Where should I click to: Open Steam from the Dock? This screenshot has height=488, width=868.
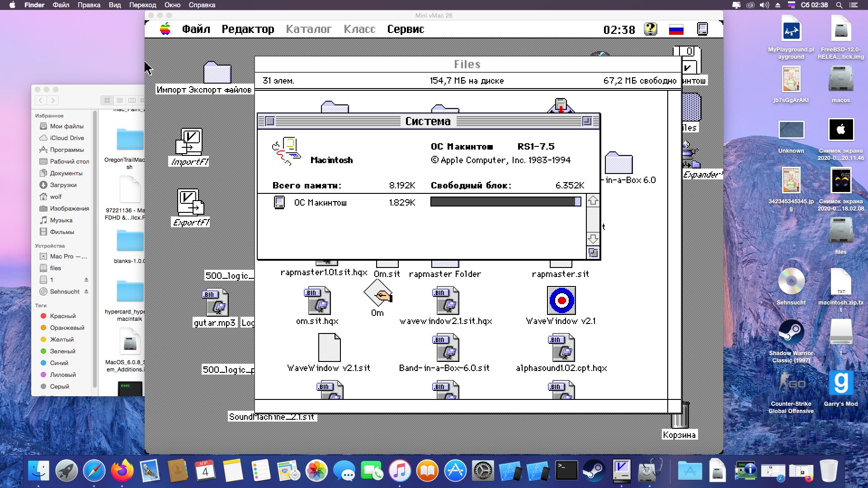594,470
